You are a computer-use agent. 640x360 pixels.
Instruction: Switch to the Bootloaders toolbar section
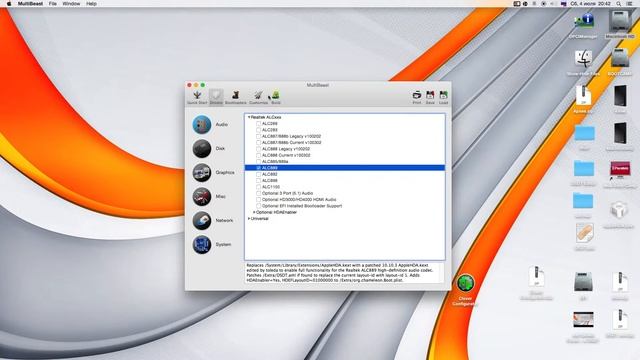coord(236,97)
